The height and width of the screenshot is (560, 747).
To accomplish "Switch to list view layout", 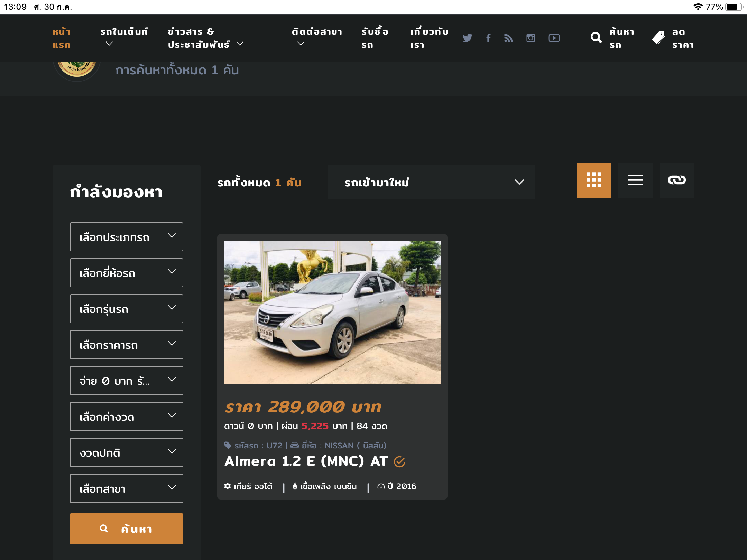I will [635, 180].
